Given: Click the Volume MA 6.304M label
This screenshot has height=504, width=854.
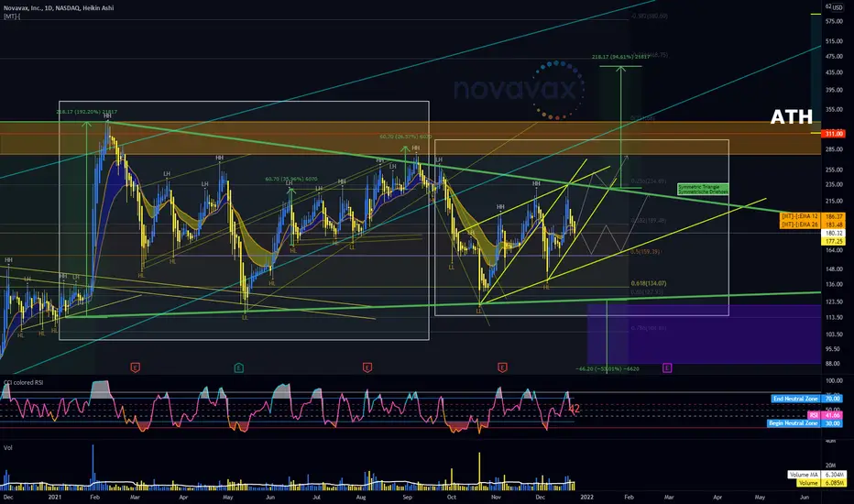Looking at the screenshot, I should (816, 475).
